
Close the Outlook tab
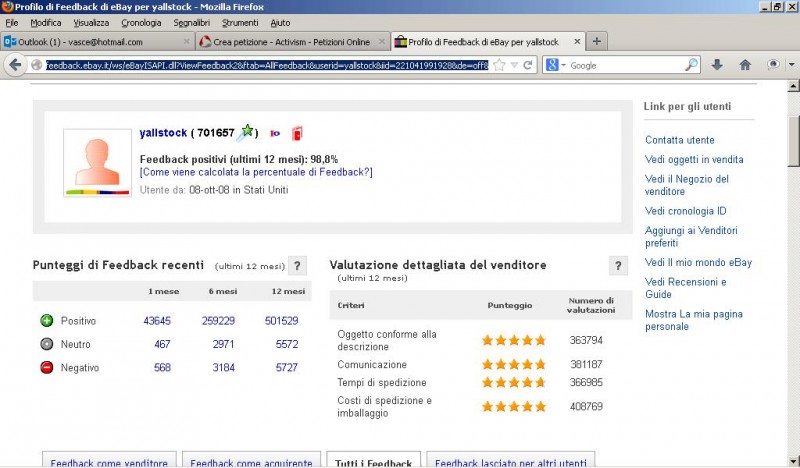point(185,42)
